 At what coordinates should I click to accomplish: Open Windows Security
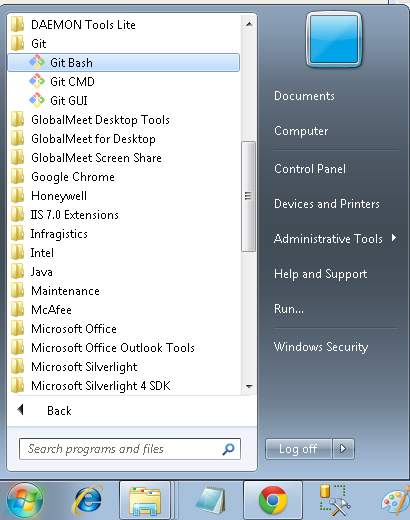321,347
